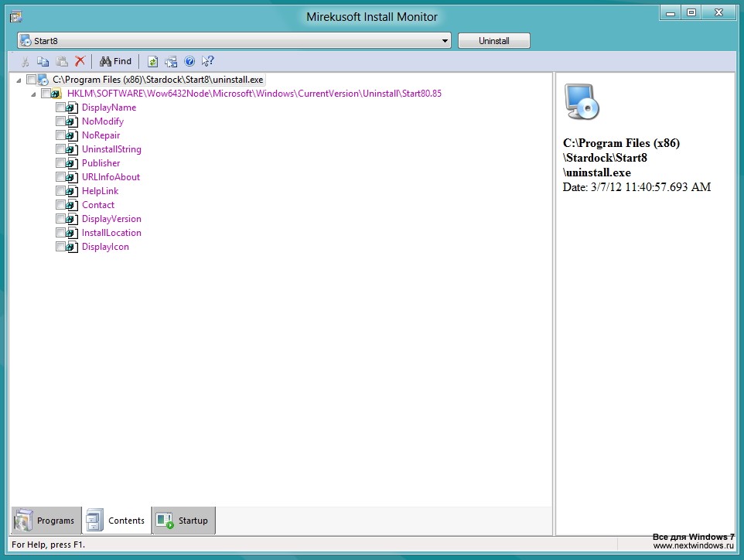The width and height of the screenshot is (744, 560).
Task: Click the Cut scissors toolbar icon
Action: pos(26,61)
